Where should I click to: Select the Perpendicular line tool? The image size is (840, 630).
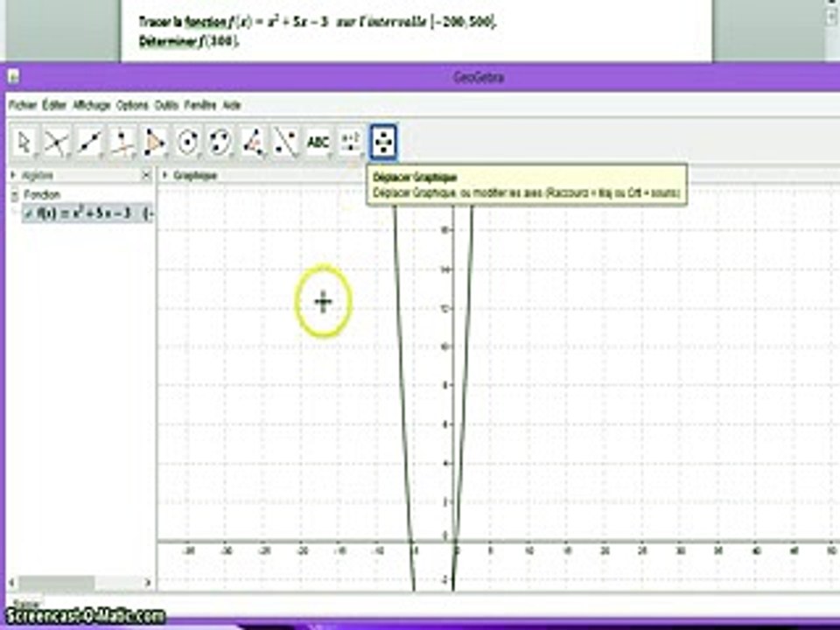[x=122, y=143]
